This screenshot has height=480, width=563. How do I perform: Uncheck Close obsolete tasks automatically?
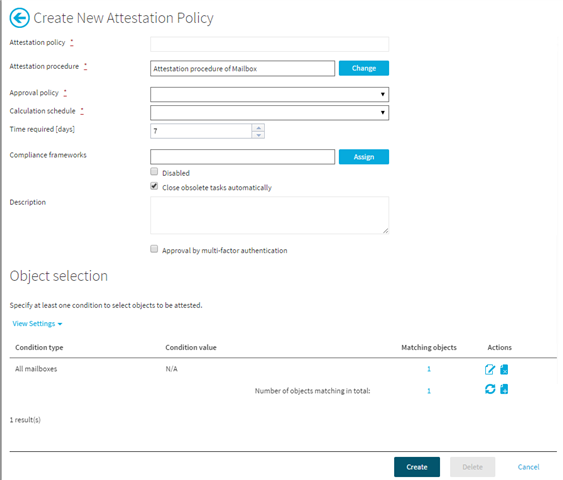154,186
